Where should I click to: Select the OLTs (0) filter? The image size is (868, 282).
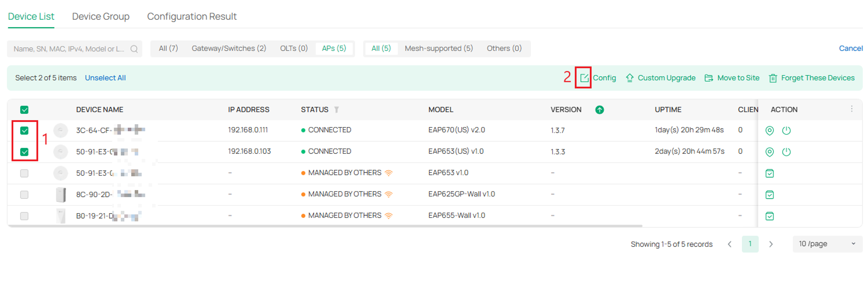pyautogui.click(x=294, y=48)
